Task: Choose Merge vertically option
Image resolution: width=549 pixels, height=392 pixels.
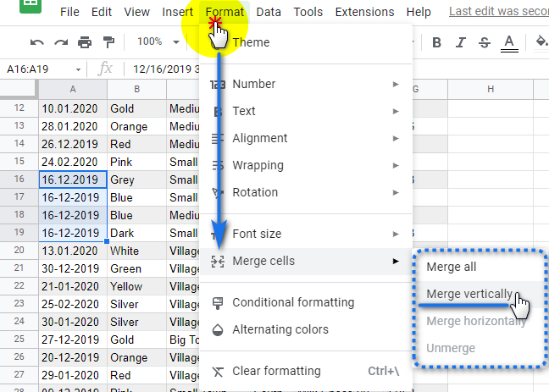Action: tap(480, 294)
